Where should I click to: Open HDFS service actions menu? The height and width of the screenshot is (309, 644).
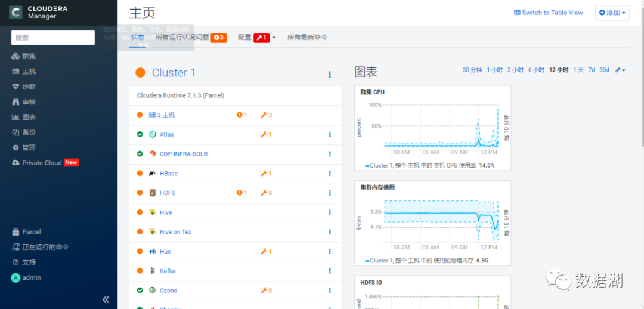tap(329, 193)
